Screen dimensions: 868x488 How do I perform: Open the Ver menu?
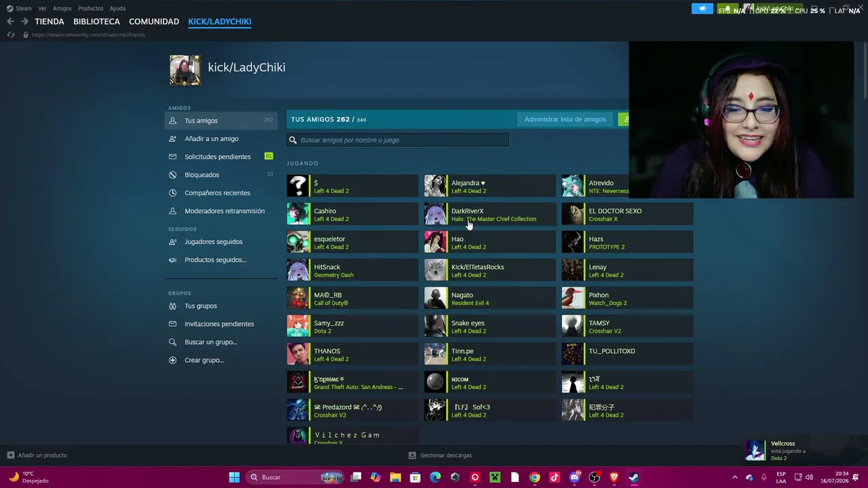click(x=42, y=8)
